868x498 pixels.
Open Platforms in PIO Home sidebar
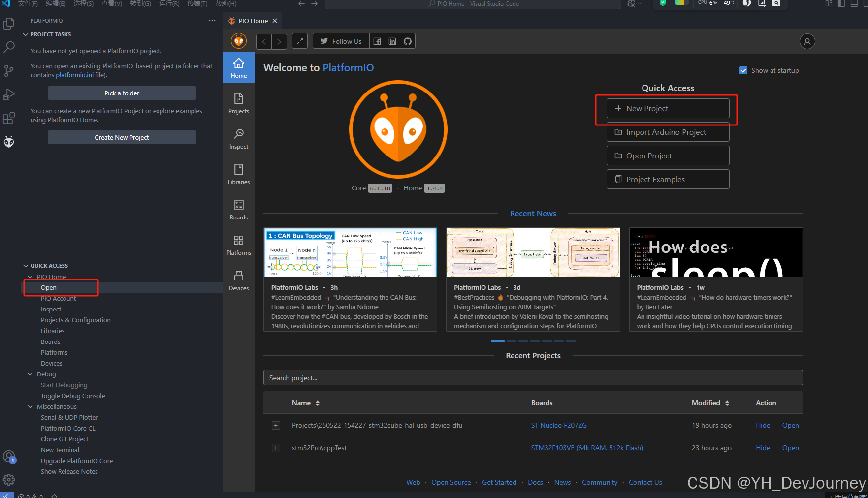click(x=239, y=245)
